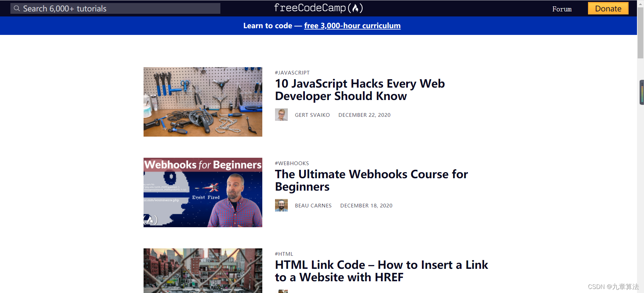
Task: Open 10 JavaScript Hacks article title
Action: [360, 90]
